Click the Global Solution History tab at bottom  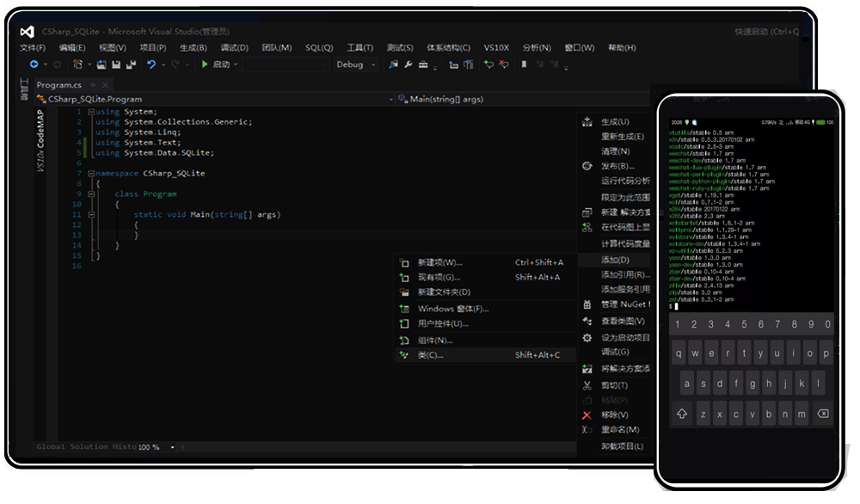point(86,447)
